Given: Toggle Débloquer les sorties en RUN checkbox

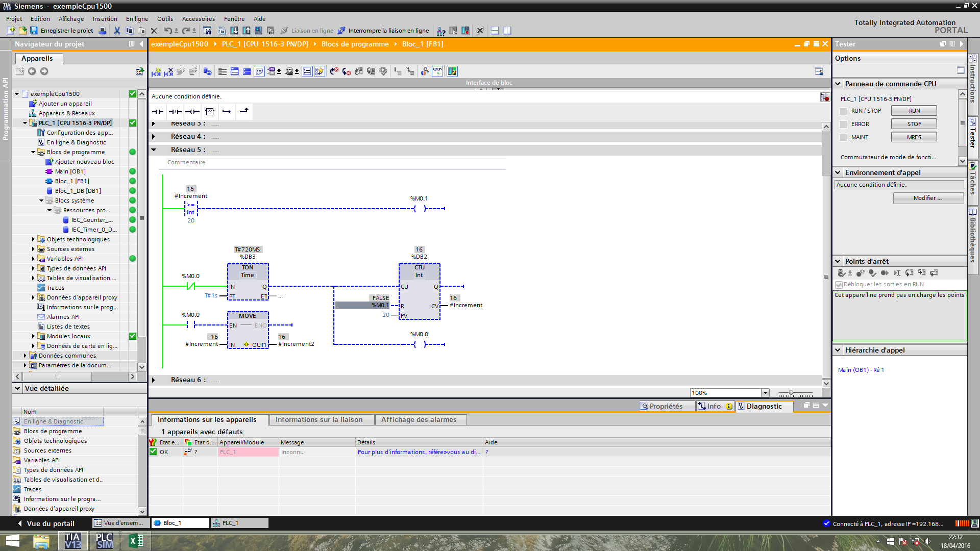Looking at the screenshot, I should click(839, 285).
